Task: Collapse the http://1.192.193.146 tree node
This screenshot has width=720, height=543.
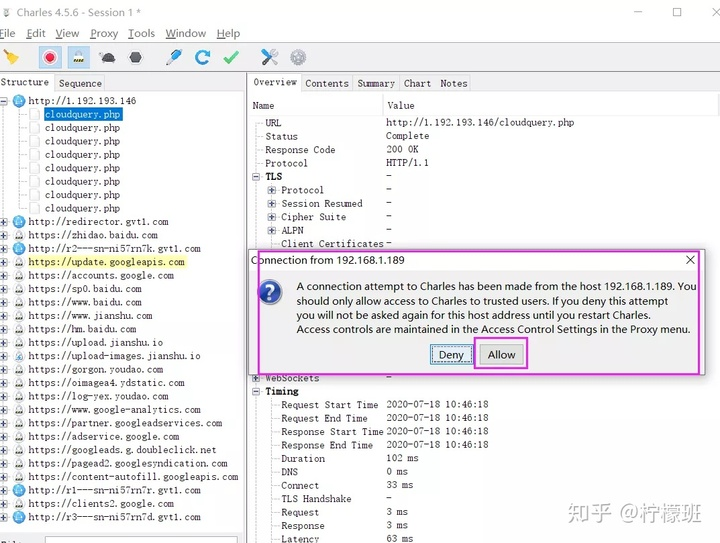Action: pyautogui.click(x=4, y=101)
